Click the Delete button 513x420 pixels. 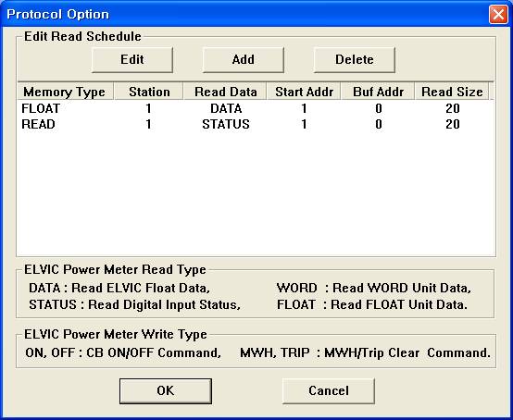coord(355,60)
